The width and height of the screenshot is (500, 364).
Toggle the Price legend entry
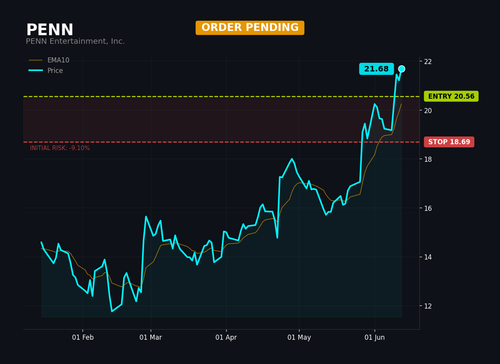click(x=46, y=70)
